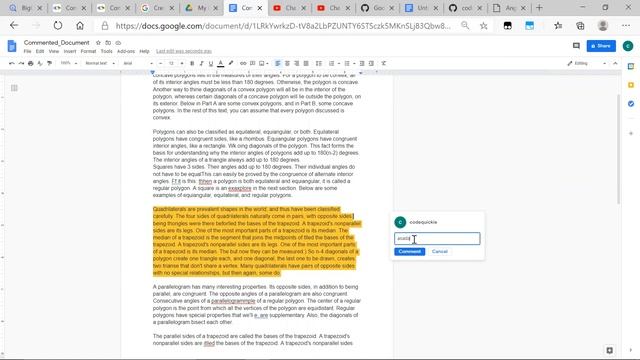Open the Format menu

[x=88, y=51]
